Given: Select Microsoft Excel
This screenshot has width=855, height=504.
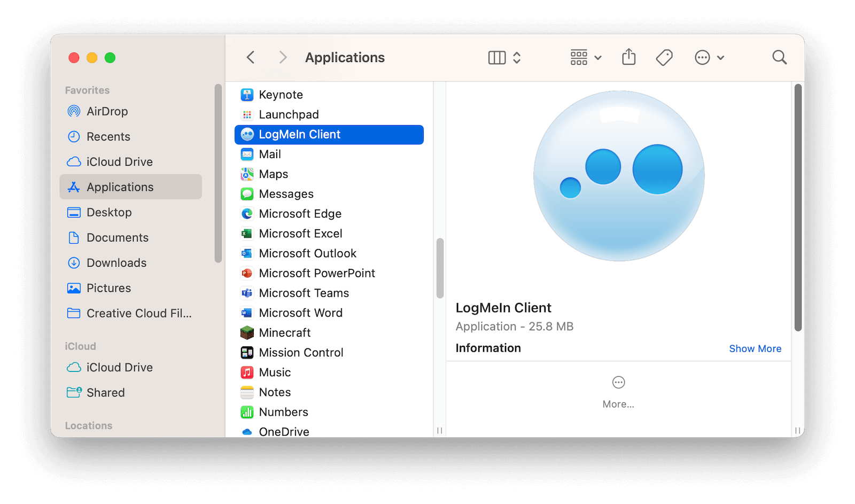Looking at the screenshot, I should tap(329, 233).
